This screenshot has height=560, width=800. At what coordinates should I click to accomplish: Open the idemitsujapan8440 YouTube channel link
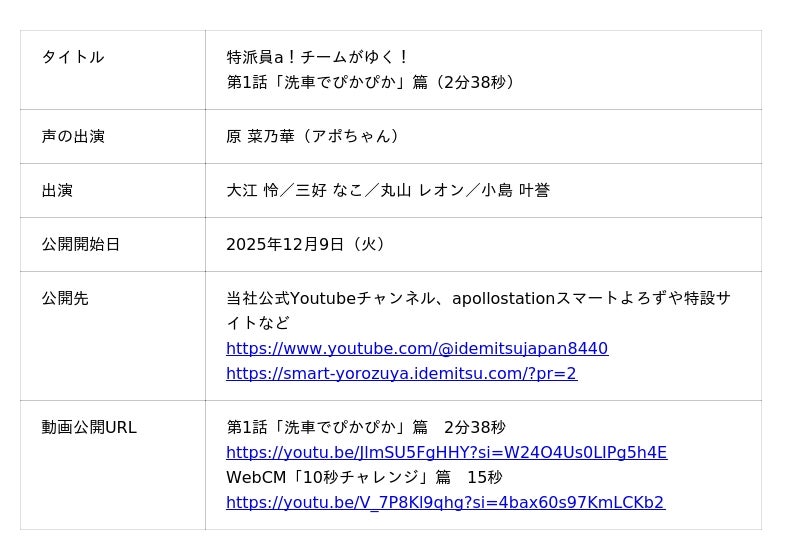(x=416, y=349)
